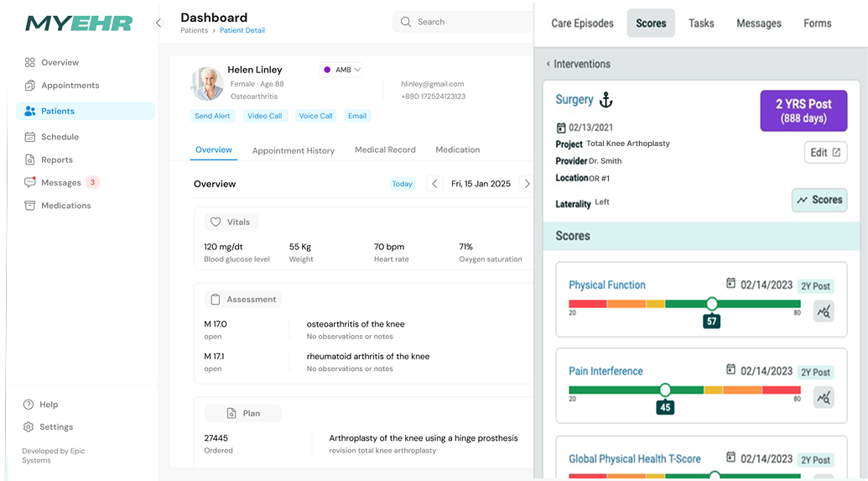This screenshot has width=868, height=481.
Task: Click the Surgery title link
Action: pyautogui.click(x=574, y=100)
